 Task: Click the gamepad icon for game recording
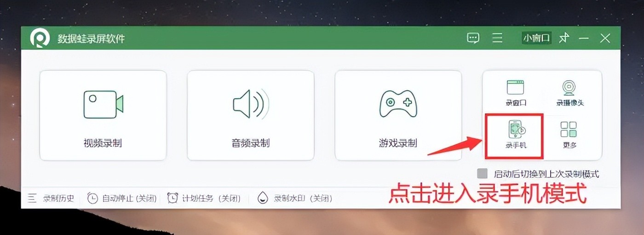(x=398, y=104)
